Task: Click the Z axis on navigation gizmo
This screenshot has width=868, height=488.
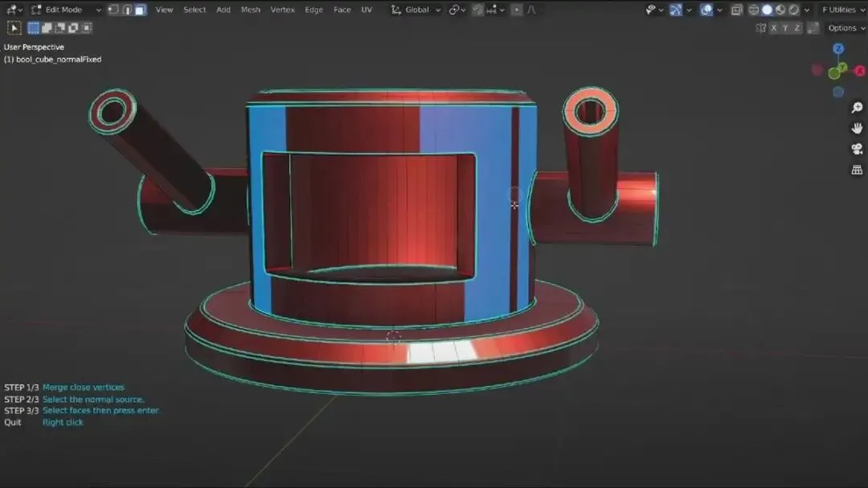Action: (x=838, y=49)
